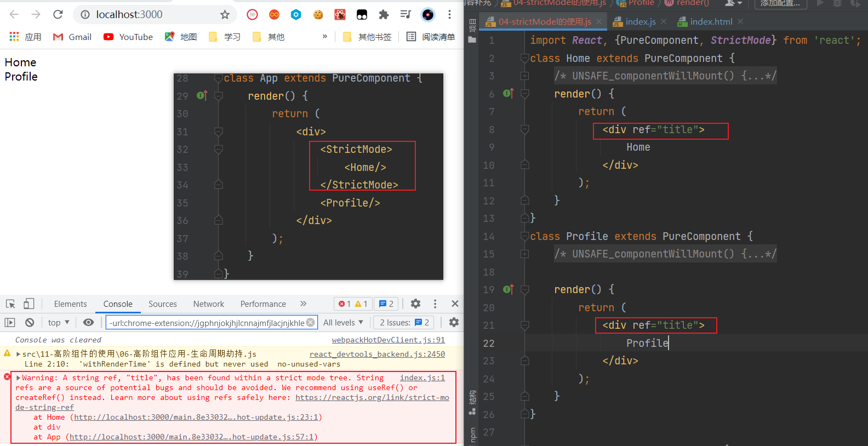Screen dimensions: 868x446
Task: Open the Network tab
Action: 209,304
